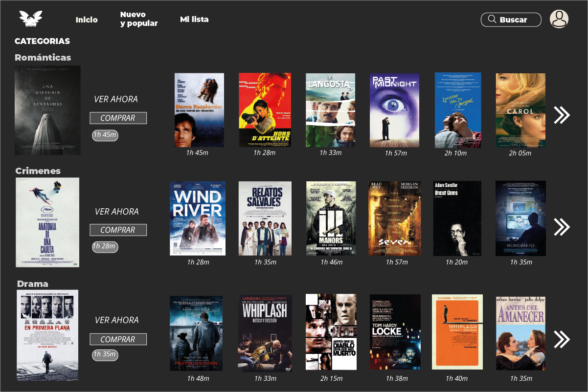Expand more Románticas movies with double chevron
Viewport: 588px width, 392px height.
(x=562, y=114)
